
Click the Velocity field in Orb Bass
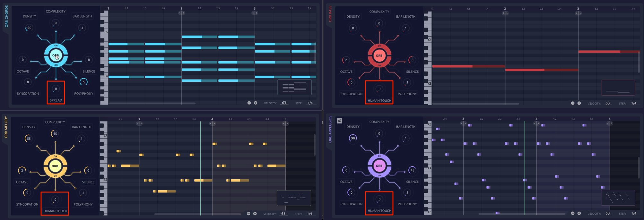tap(607, 103)
